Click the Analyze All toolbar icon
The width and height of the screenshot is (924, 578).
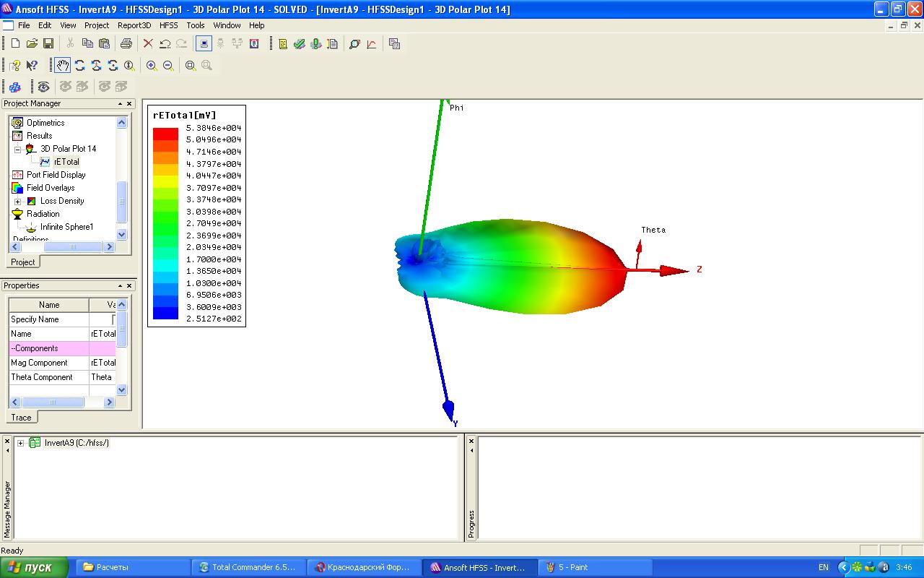[315, 44]
